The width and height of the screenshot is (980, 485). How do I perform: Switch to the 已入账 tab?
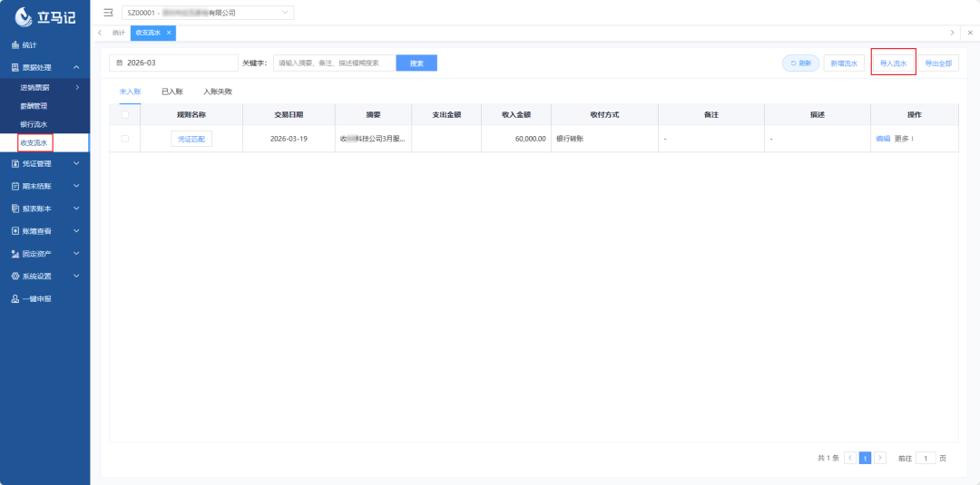click(172, 92)
